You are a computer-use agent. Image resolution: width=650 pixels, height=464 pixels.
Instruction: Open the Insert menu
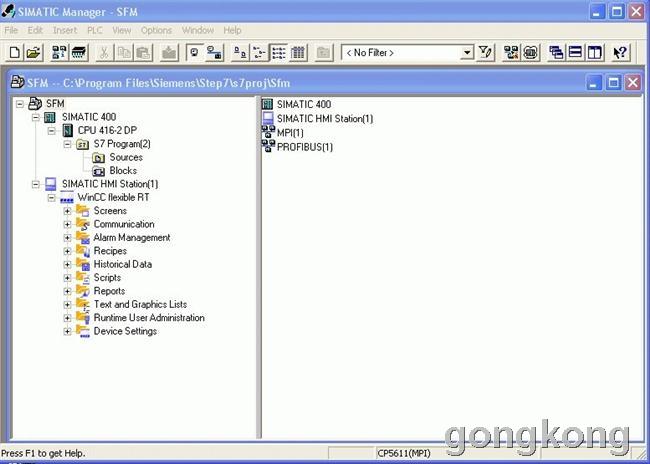(x=65, y=30)
